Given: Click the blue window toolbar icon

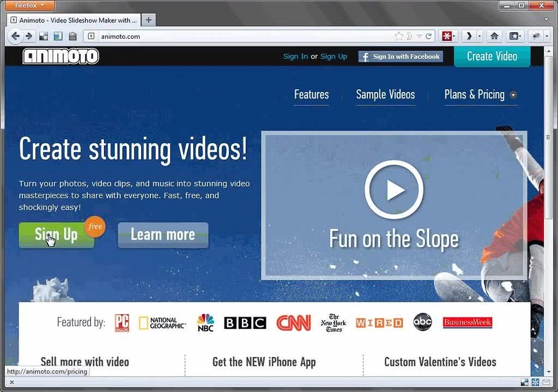Looking at the screenshot, I should pyautogui.click(x=58, y=36).
